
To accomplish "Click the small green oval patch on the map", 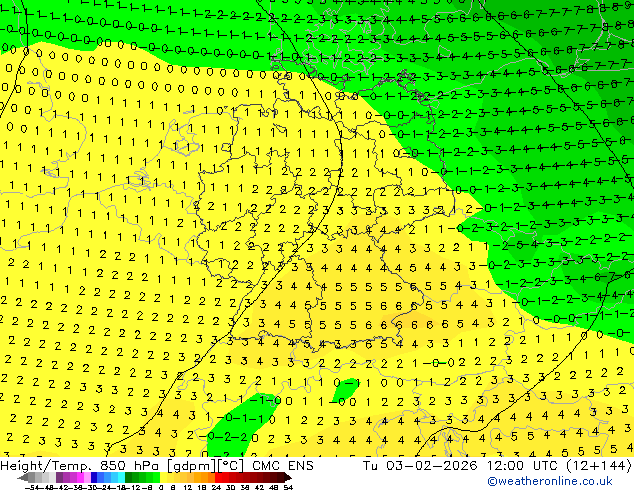I will point(345,389).
